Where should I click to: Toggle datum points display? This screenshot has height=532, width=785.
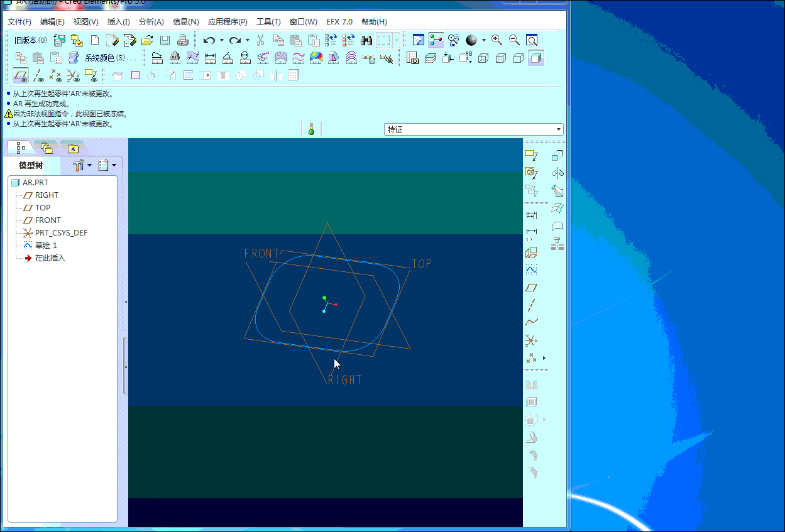(x=56, y=75)
